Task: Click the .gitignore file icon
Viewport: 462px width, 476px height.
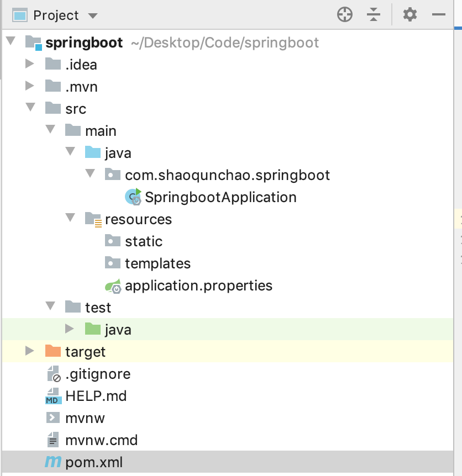Action: (54, 374)
